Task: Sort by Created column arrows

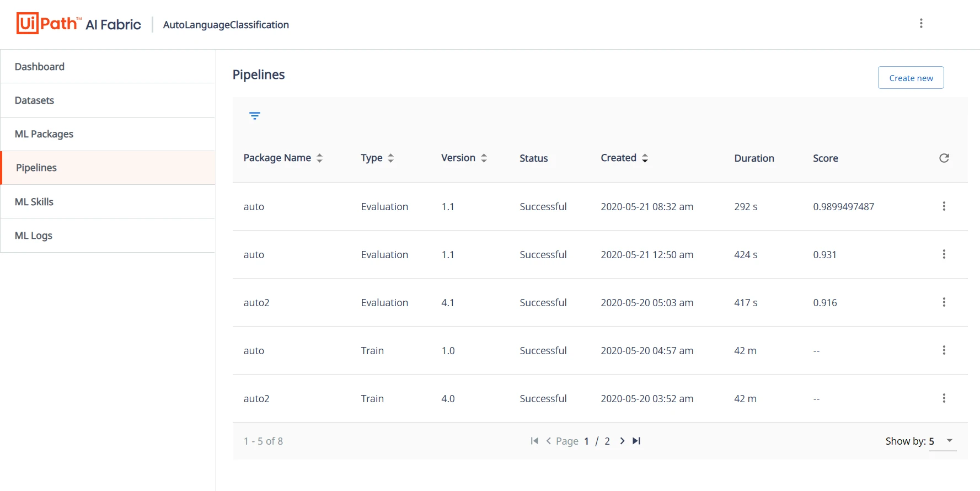Action: [x=645, y=158]
